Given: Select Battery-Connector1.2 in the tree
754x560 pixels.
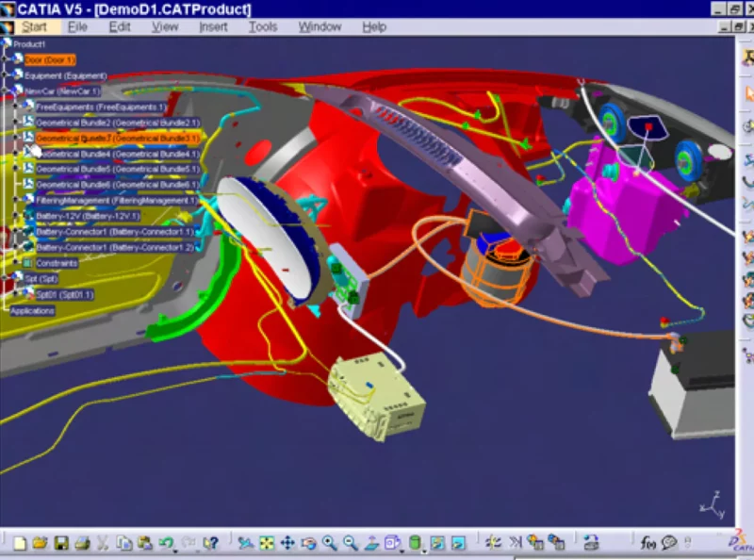Looking at the screenshot, I should 115,247.
